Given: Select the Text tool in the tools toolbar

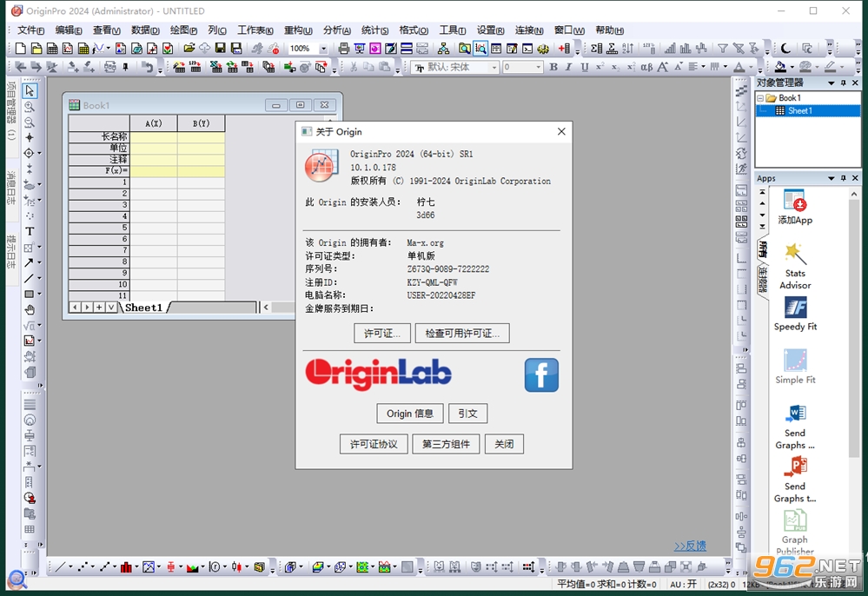Looking at the screenshot, I should coord(30,231).
